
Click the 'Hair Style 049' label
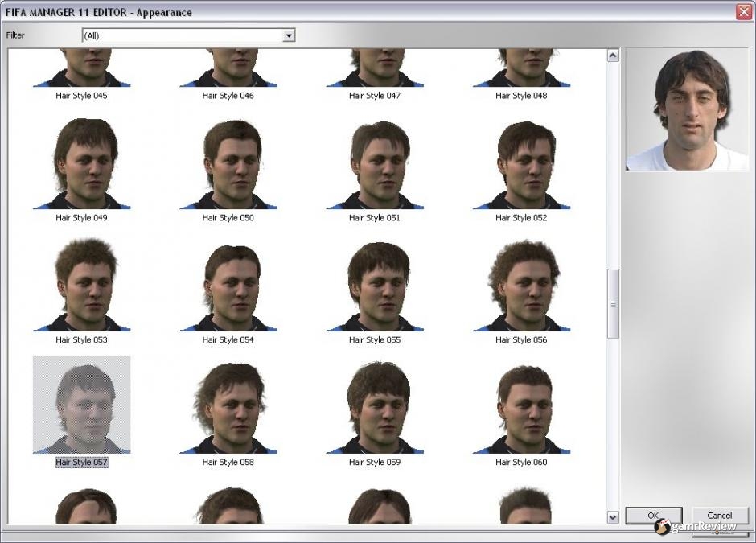(x=81, y=217)
